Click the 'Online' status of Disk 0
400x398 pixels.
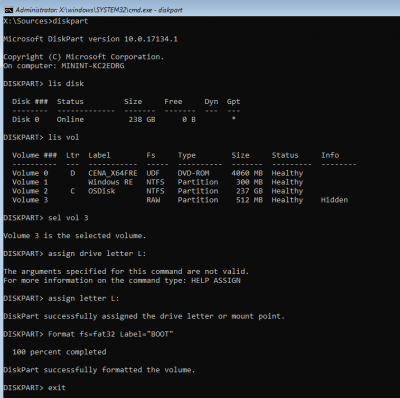[x=70, y=119]
